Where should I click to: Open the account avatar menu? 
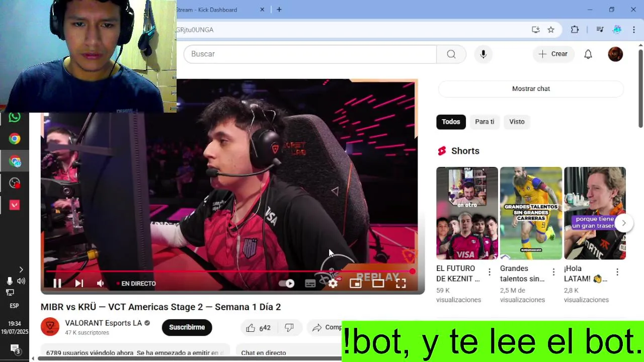(615, 54)
